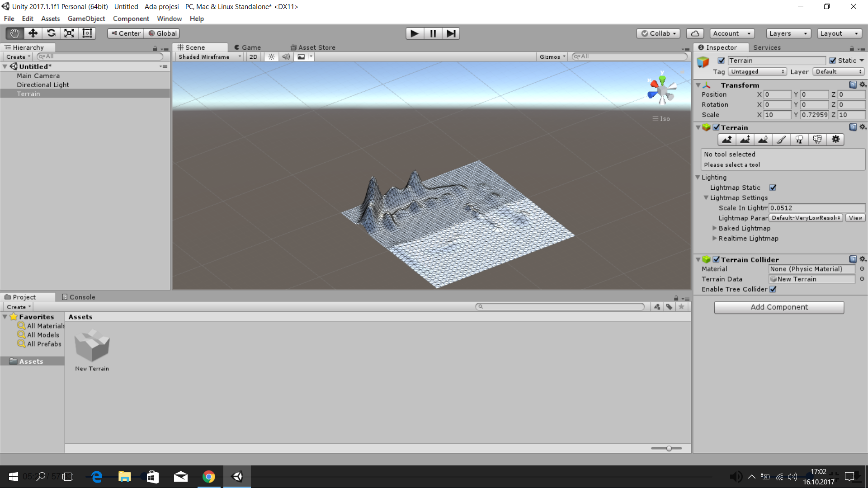The width and height of the screenshot is (868, 488).
Task: Open the Layers dropdown
Action: 788,33
